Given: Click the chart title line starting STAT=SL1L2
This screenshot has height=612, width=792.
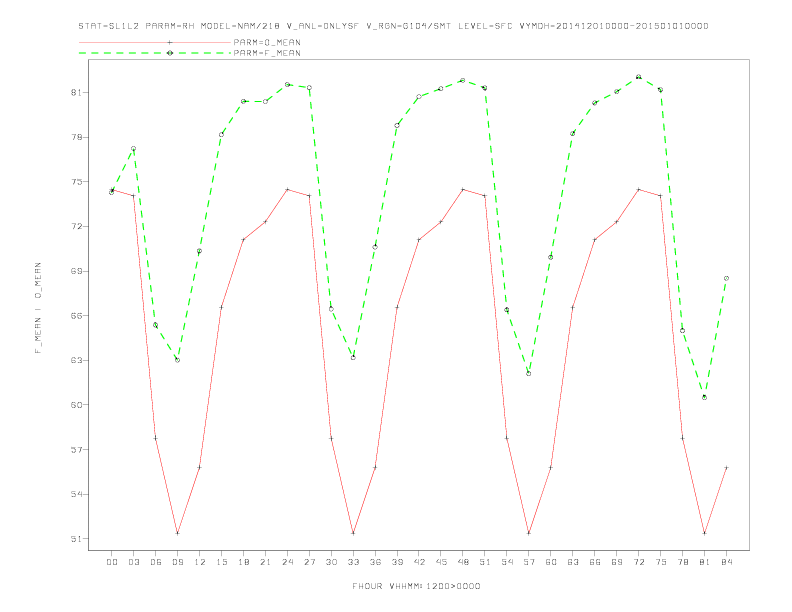Looking at the screenshot, I should pyautogui.click(x=393, y=26).
